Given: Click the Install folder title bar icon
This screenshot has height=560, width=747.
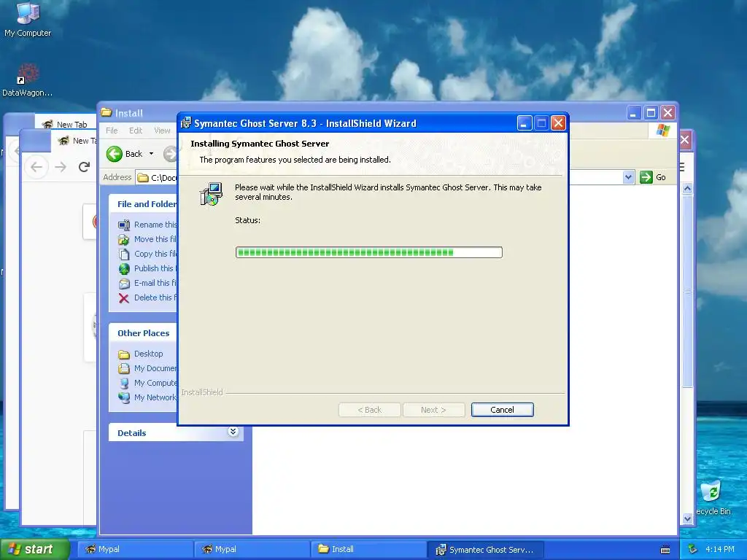Looking at the screenshot, I should pos(107,113).
